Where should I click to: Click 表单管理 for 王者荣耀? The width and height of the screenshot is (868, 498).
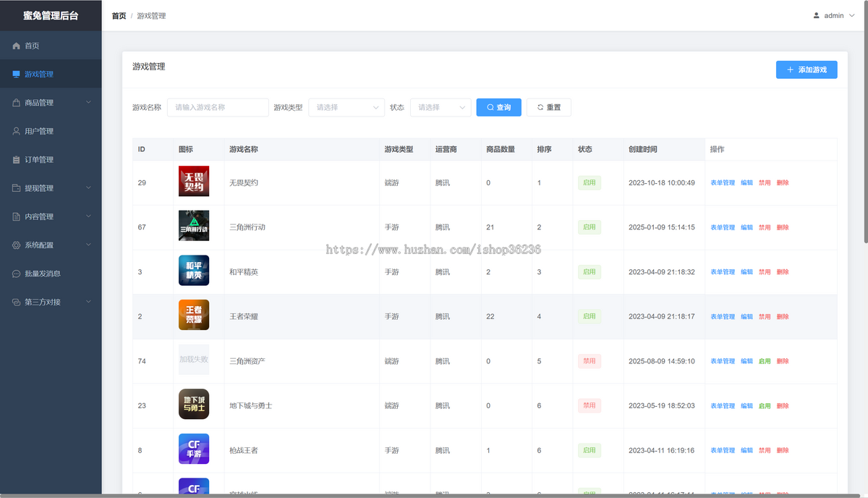(x=722, y=316)
